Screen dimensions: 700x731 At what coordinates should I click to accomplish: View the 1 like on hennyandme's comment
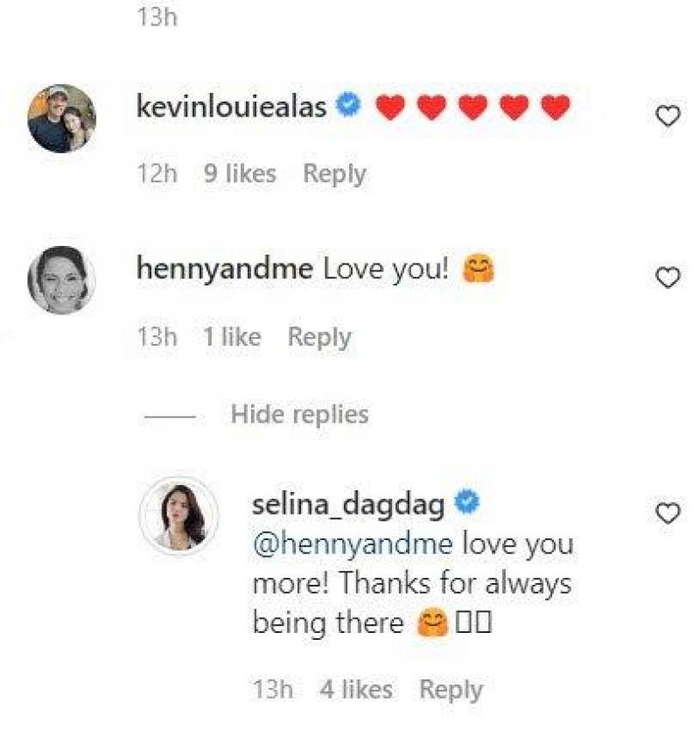[232, 337]
